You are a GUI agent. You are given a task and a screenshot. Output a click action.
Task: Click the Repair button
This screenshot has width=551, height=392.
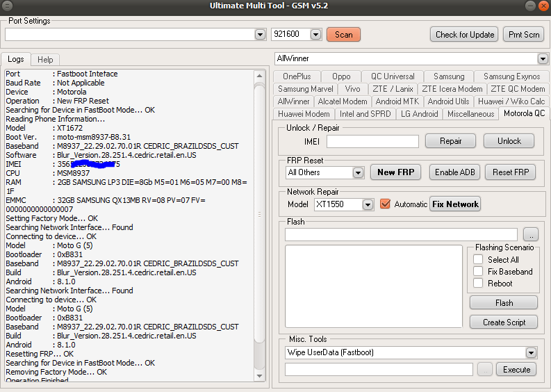(x=450, y=141)
